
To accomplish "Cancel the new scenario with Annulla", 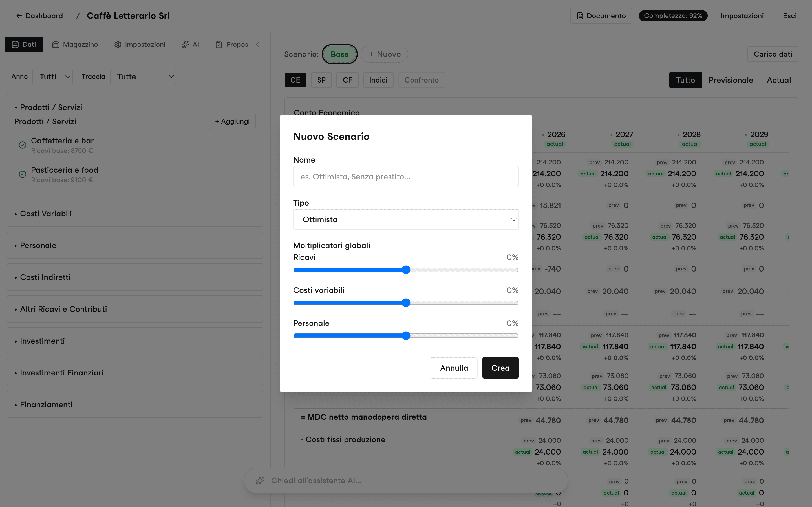I will point(454,368).
